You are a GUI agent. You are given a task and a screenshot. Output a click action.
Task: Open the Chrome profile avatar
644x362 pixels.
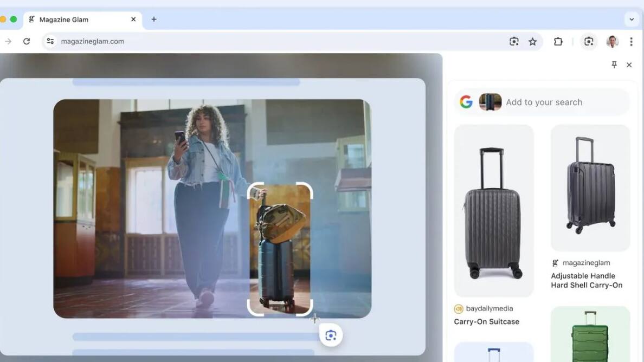coord(613,41)
